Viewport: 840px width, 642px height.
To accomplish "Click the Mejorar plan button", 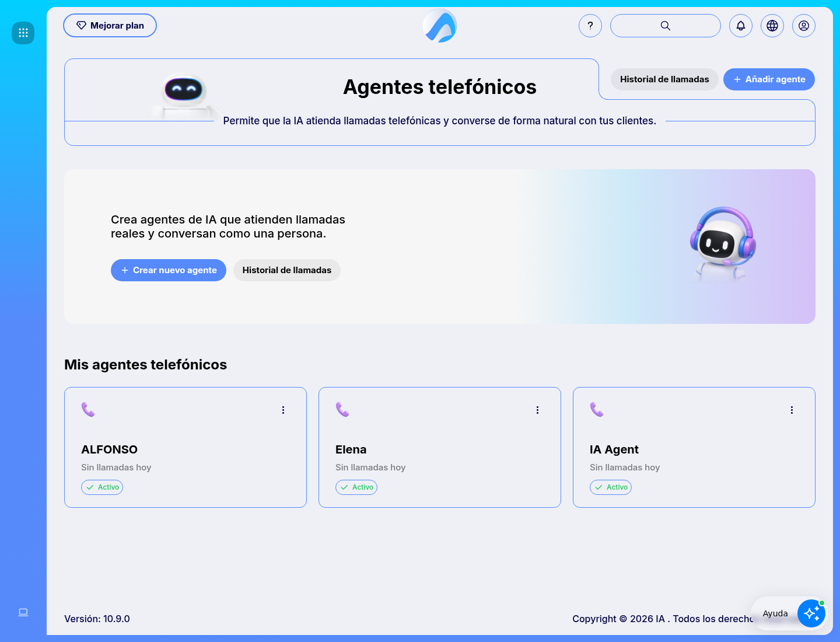I will click(110, 26).
